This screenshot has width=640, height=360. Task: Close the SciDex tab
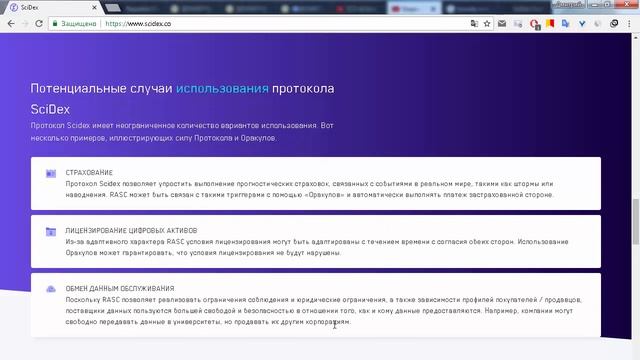[94, 7]
